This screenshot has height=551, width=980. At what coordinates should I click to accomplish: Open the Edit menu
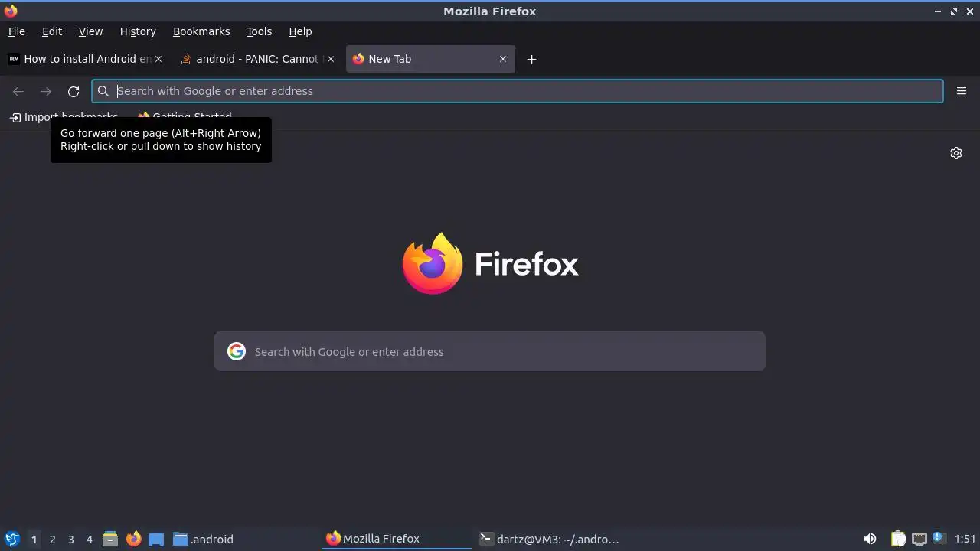pos(52,31)
